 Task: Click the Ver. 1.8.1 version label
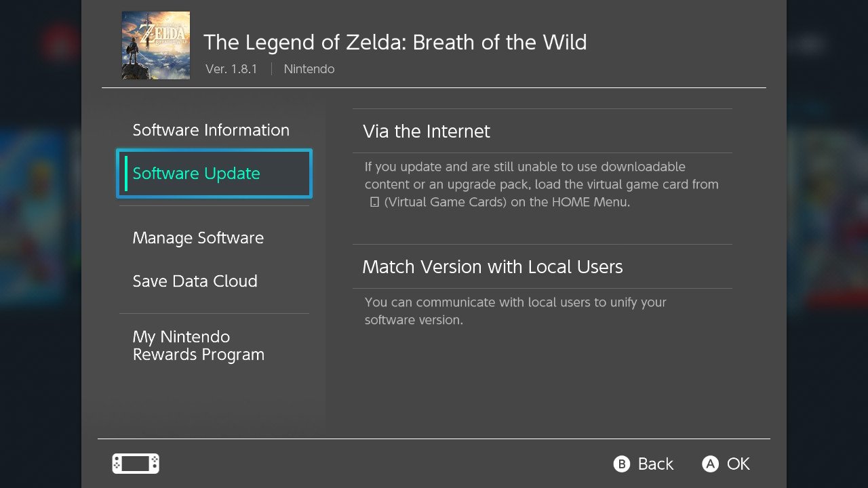pyautogui.click(x=231, y=69)
